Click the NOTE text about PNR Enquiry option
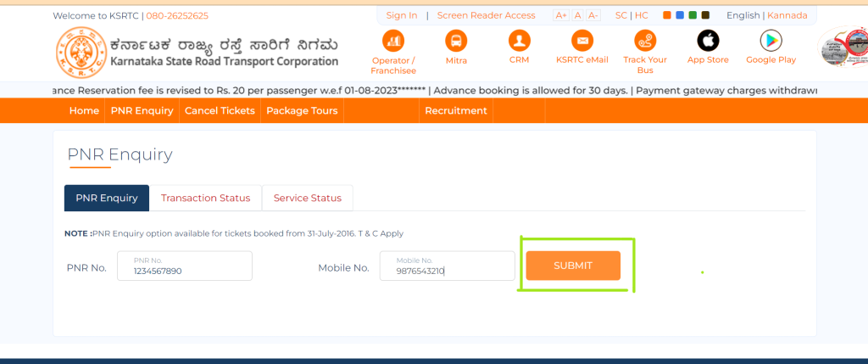The image size is (868, 364). point(234,234)
